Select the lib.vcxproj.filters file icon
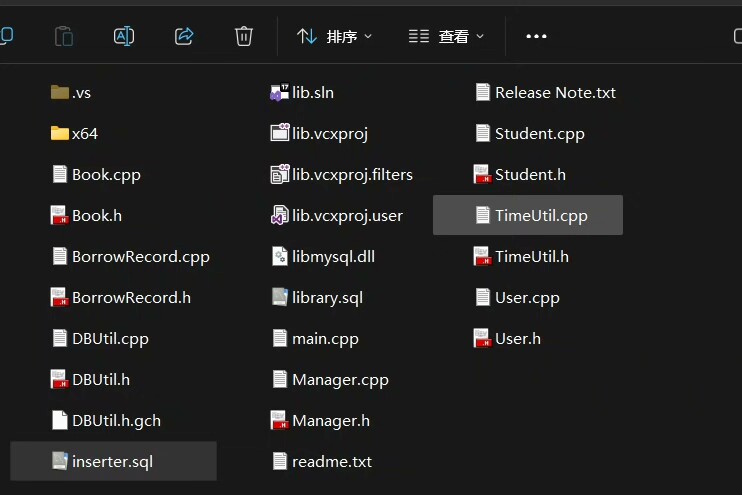The image size is (742, 495). pos(280,175)
